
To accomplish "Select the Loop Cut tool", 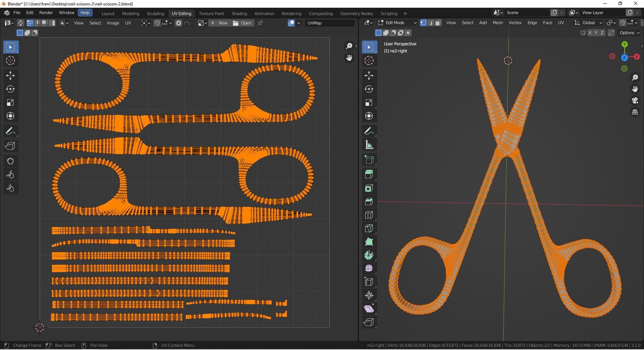I will (x=369, y=215).
